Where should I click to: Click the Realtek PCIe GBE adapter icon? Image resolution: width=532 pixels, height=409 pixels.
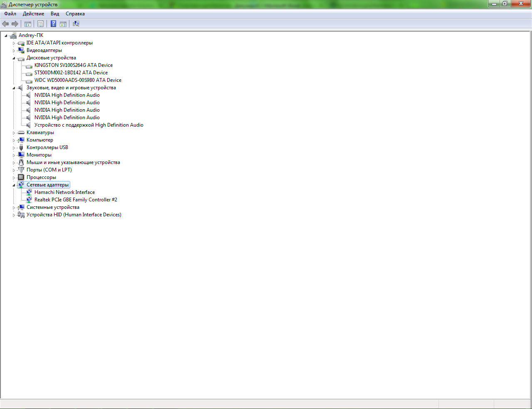coord(29,200)
